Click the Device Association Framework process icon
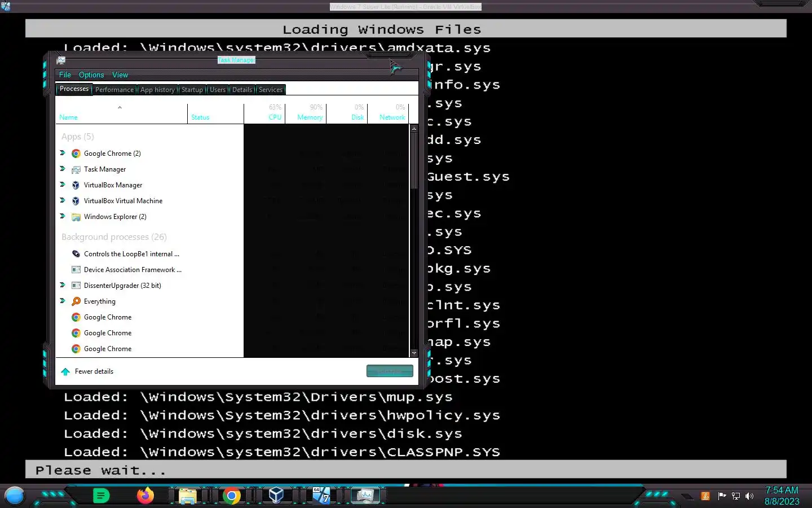The width and height of the screenshot is (812, 508). (x=76, y=270)
